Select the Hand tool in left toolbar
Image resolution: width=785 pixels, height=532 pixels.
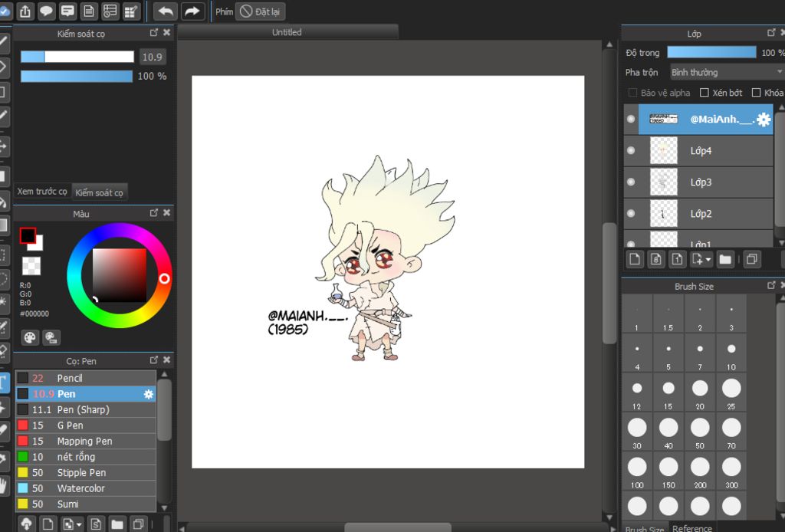tap(4, 484)
